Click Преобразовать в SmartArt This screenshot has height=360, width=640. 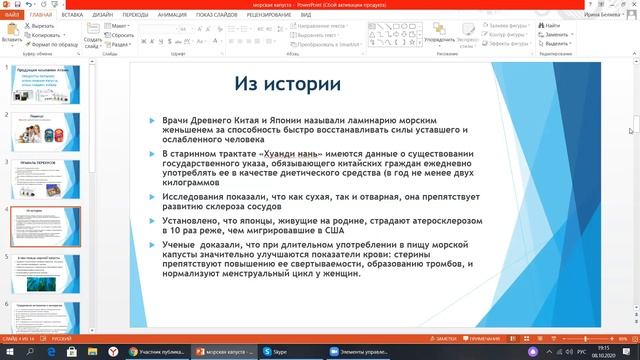click(x=326, y=44)
